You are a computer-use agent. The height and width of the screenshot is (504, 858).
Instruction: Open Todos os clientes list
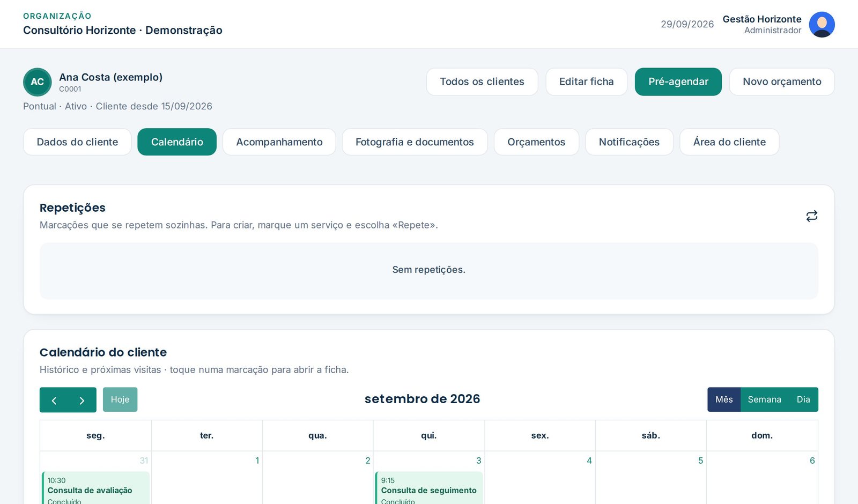pyautogui.click(x=482, y=81)
